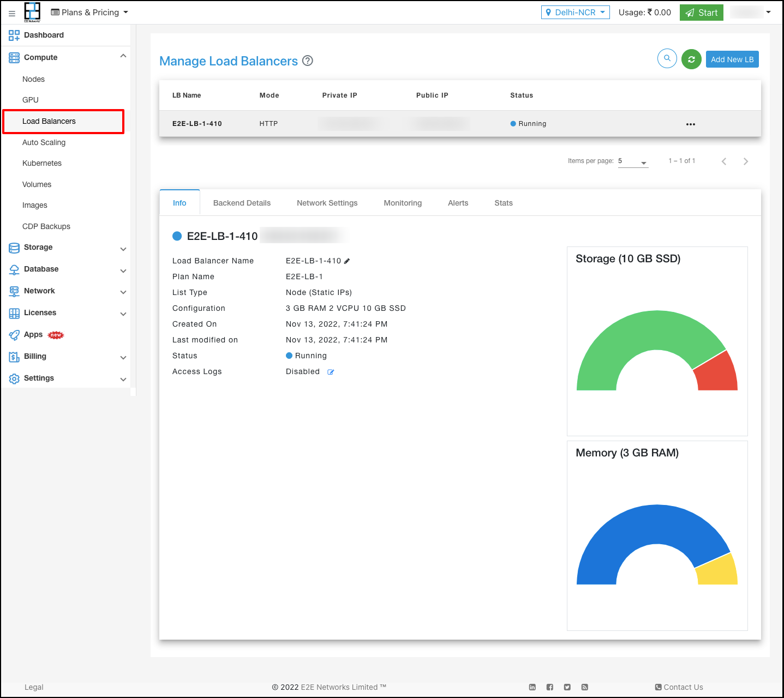Click the 'new' badge next to Apps
The width and height of the screenshot is (784, 698).
[x=56, y=335]
